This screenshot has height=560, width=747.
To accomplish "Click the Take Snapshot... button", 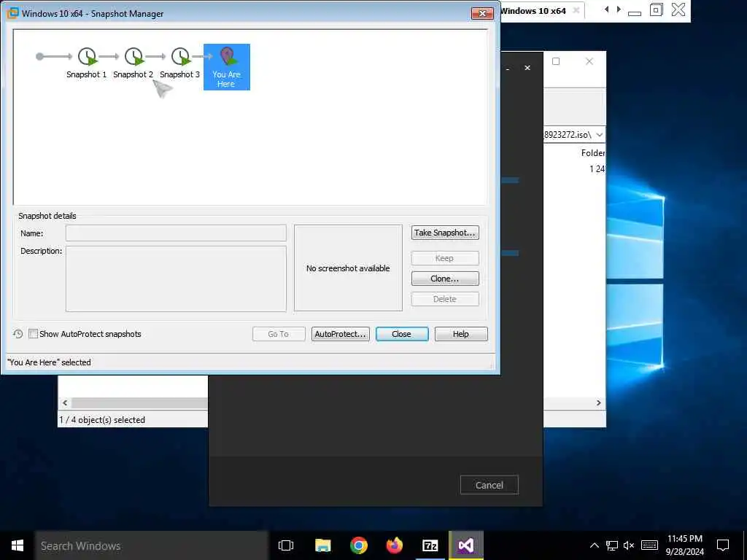I will pyautogui.click(x=445, y=233).
